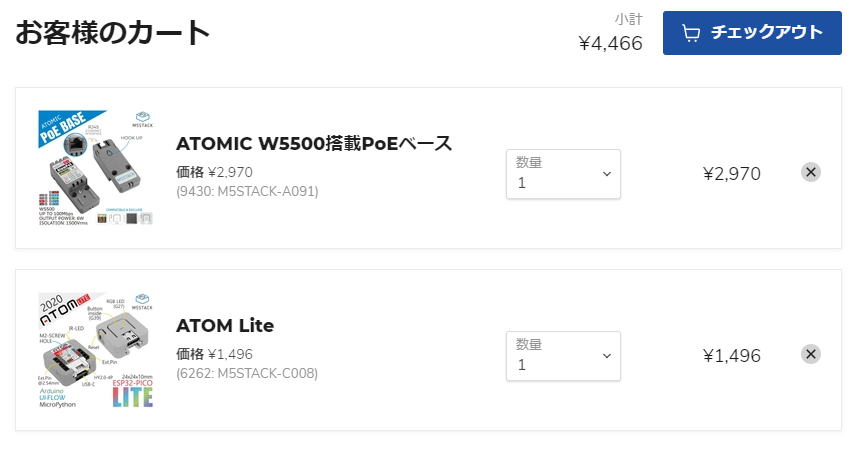The width and height of the screenshot is (852, 450).
Task: Click the chevron arrow in ATOMIC W5500 quantity selector
Action: click(x=606, y=175)
